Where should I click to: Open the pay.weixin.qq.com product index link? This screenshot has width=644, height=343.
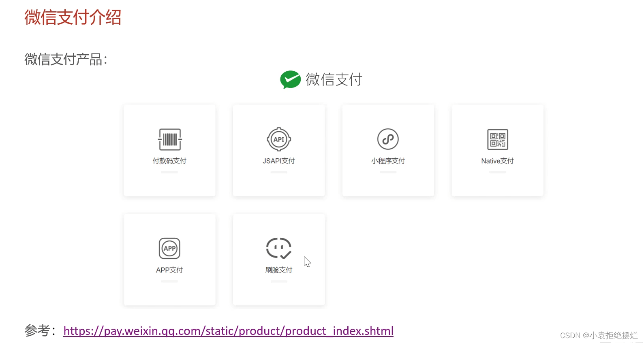(229, 331)
